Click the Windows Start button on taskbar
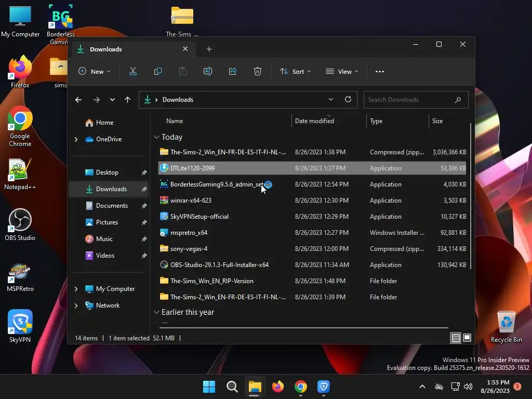The image size is (532, 399). coord(209,387)
